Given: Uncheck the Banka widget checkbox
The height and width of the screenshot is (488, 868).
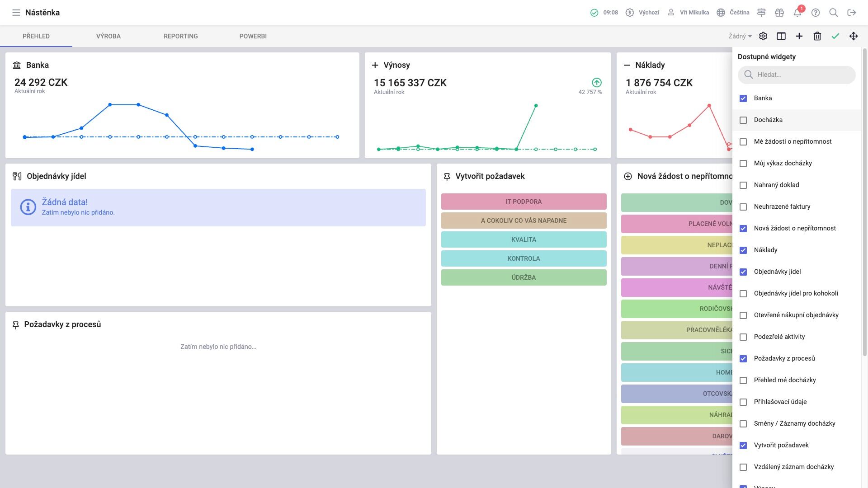Looking at the screenshot, I should click(x=743, y=99).
